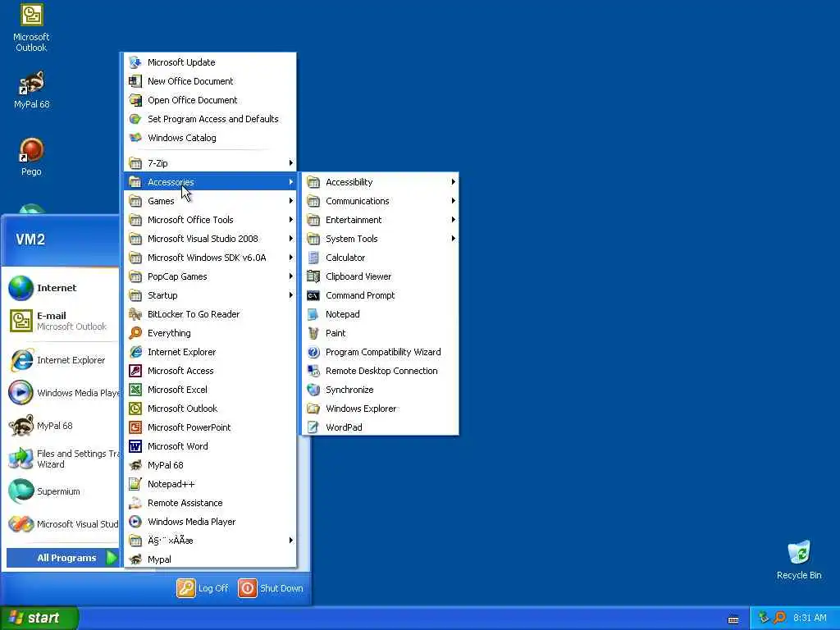This screenshot has height=630, width=840.
Task: Expand the Games submenu arrow
Action: click(291, 201)
